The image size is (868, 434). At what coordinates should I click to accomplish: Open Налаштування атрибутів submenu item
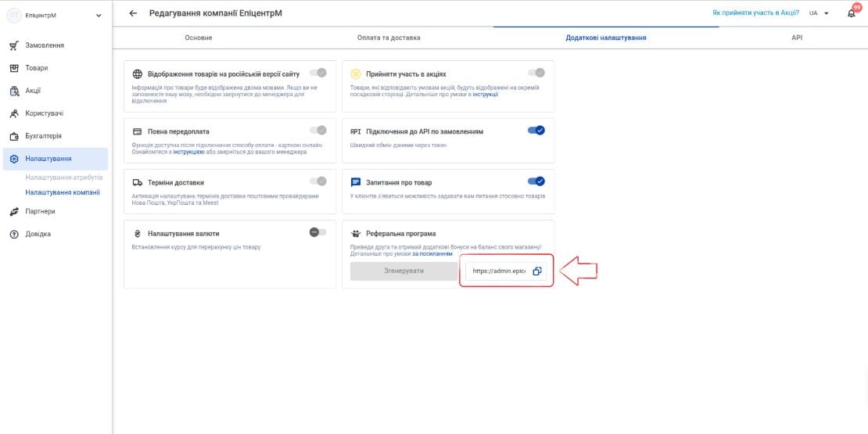click(x=64, y=178)
